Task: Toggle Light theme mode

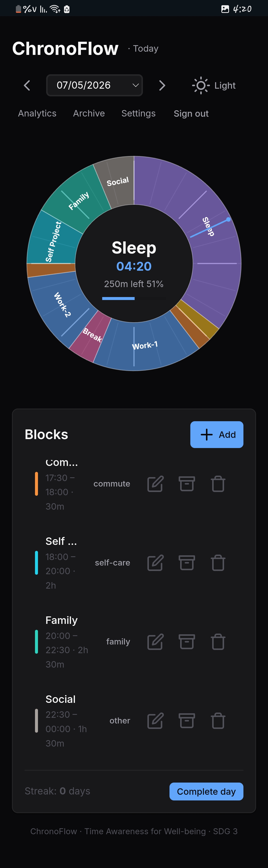Action: [213, 85]
